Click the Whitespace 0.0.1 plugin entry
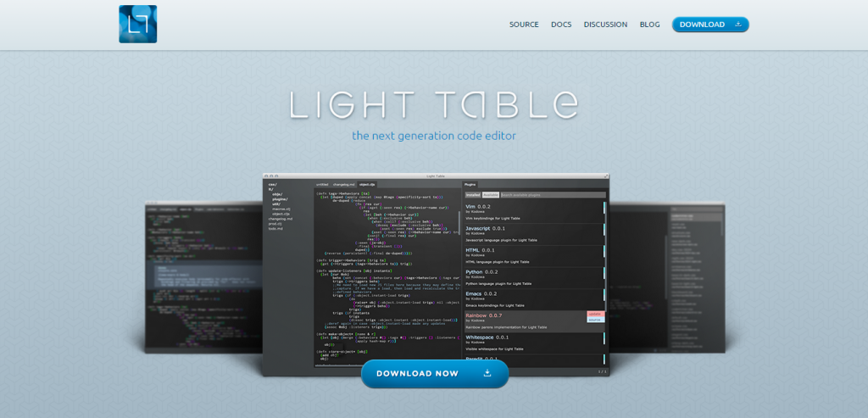The width and height of the screenshot is (868, 418). click(533, 343)
